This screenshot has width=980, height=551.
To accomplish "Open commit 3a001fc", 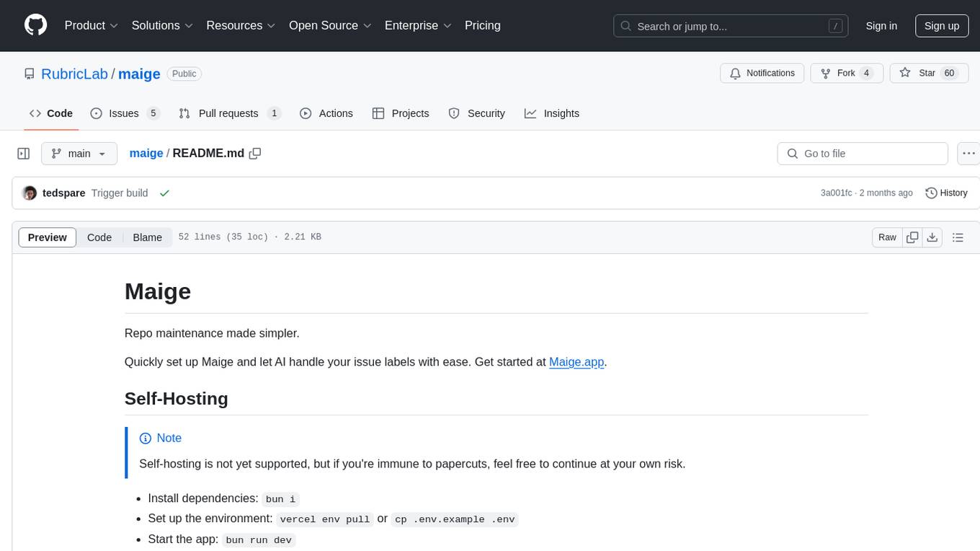I will [836, 193].
